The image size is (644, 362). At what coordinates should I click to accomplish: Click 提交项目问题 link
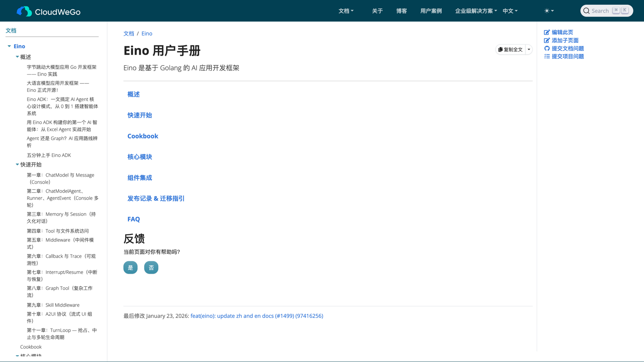(x=568, y=57)
